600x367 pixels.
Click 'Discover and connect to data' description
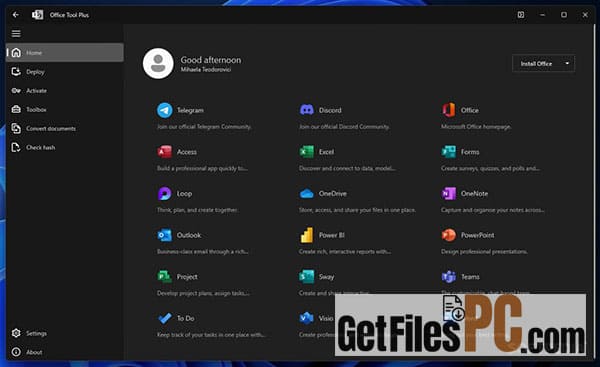347,168
